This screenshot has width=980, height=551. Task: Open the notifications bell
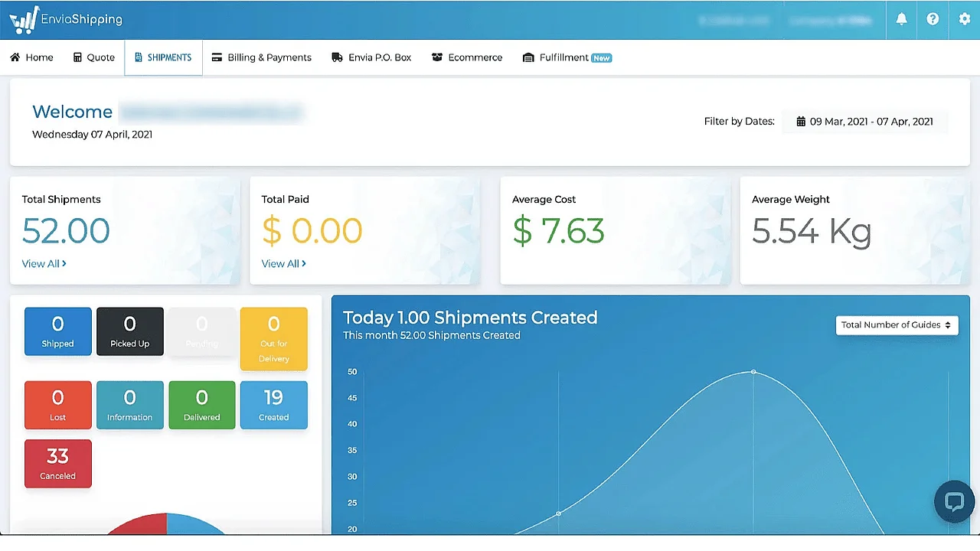pos(901,19)
